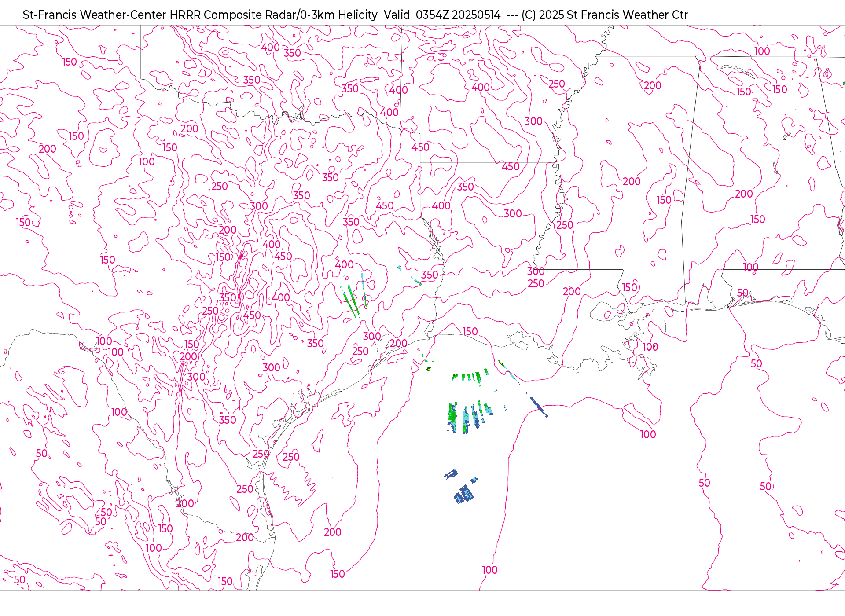Click the '(C) 2025 St Francis Weather Ctr' copyright text
845x616 pixels.
pos(604,15)
